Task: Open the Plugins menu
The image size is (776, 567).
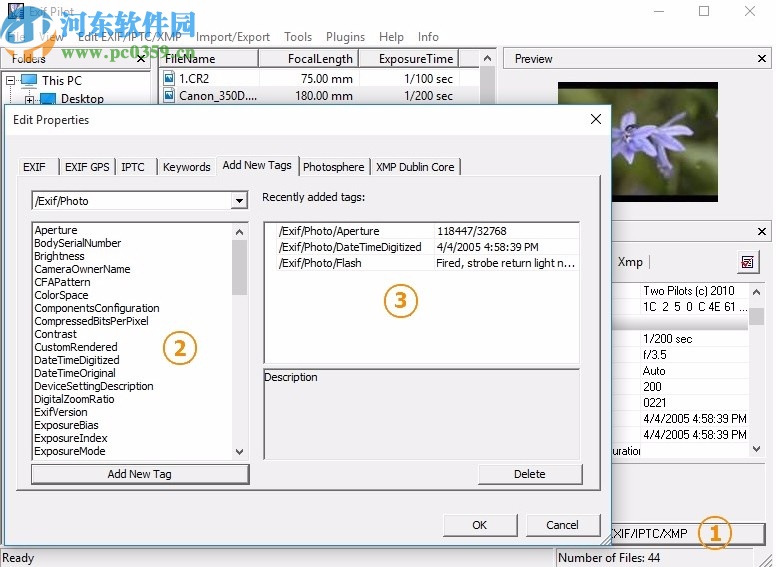Action: pyautogui.click(x=345, y=37)
